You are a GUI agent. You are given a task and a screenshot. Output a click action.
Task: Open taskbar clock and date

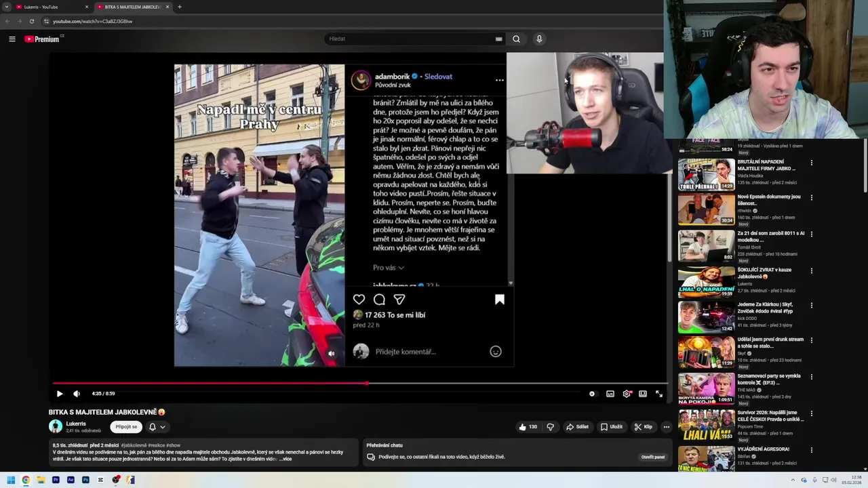[x=851, y=480]
